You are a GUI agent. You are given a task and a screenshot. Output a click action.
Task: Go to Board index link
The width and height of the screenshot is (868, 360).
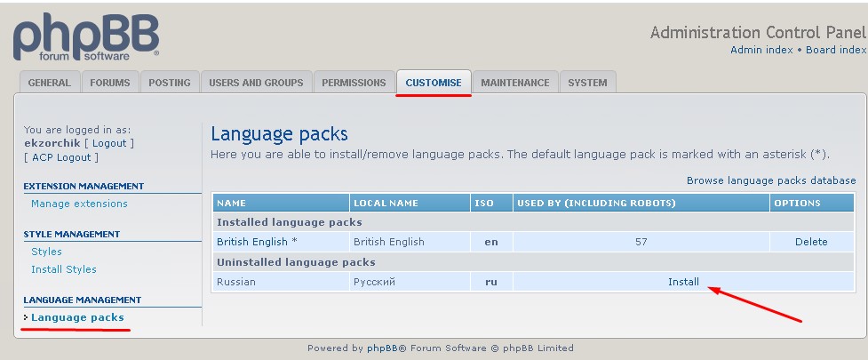pyautogui.click(x=836, y=50)
